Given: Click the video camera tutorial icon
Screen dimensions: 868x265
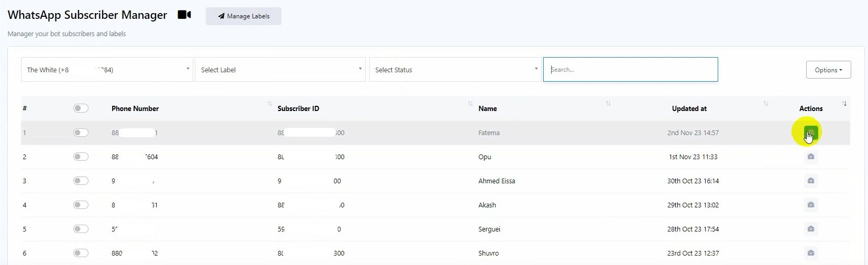Looking at the screenshot, I should point(184,15).
